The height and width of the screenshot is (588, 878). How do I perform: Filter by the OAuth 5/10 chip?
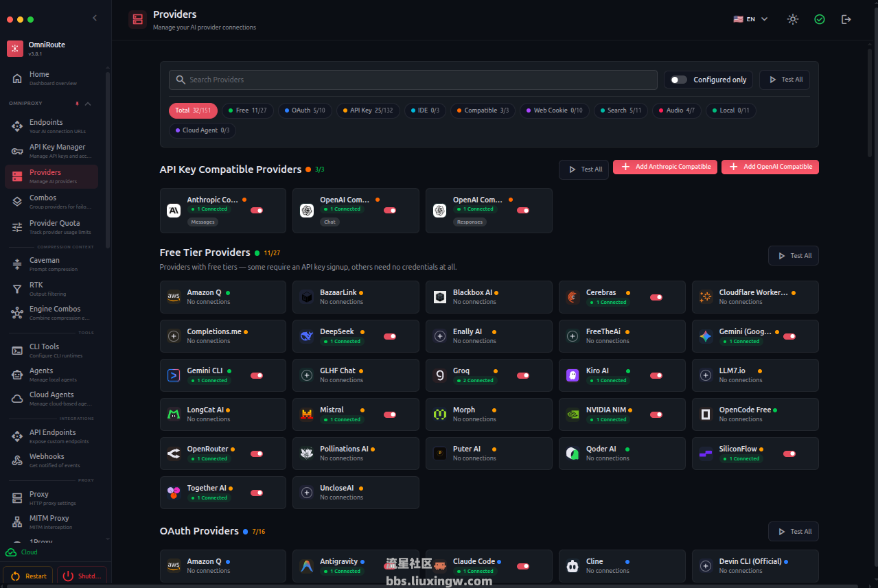coord(305,110)
